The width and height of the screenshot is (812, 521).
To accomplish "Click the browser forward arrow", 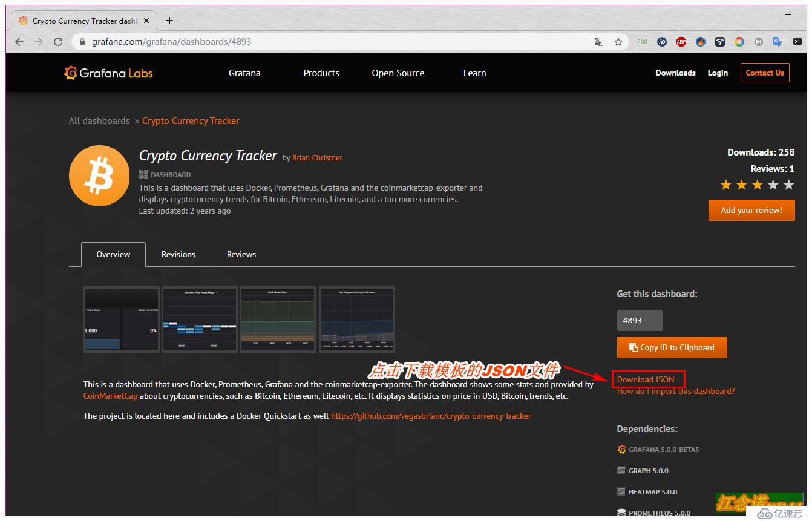I will point(39,42).
